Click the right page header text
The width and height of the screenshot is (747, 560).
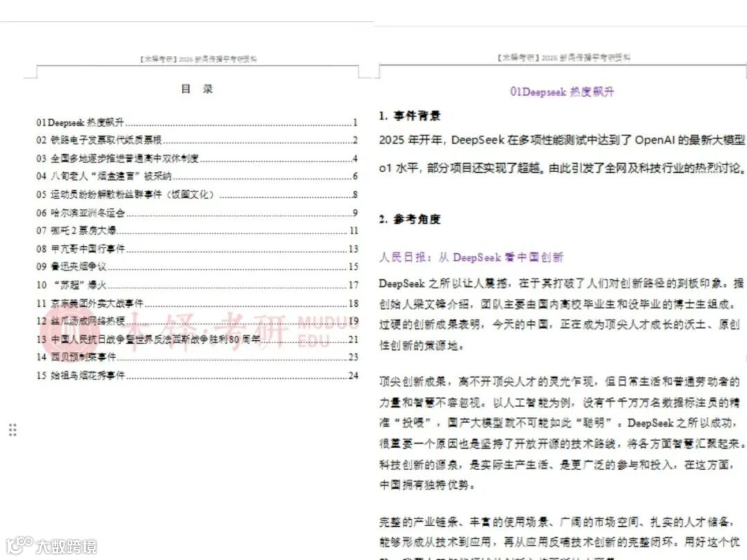click(564, 57)
